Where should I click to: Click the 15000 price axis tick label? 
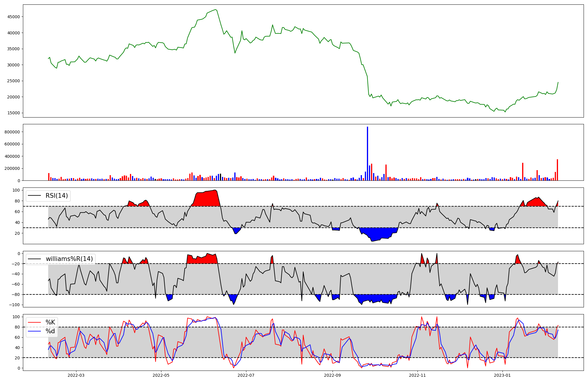point(14,113)
